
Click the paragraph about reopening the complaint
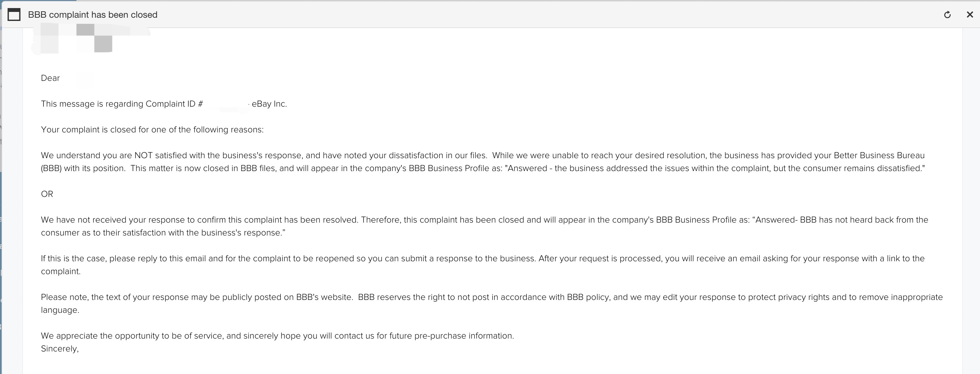coord(456,258)
